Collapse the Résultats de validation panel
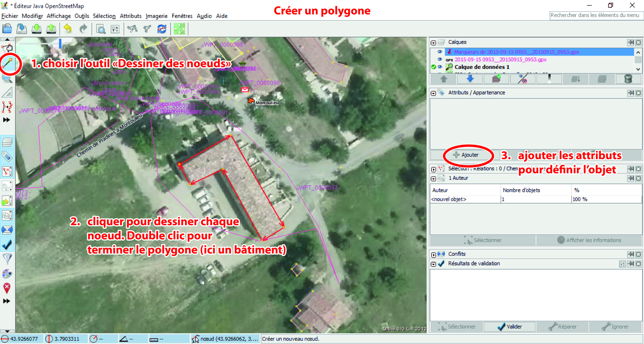Image resolution: width=644 pixels, height=344 pixels. tap(433, 264)
